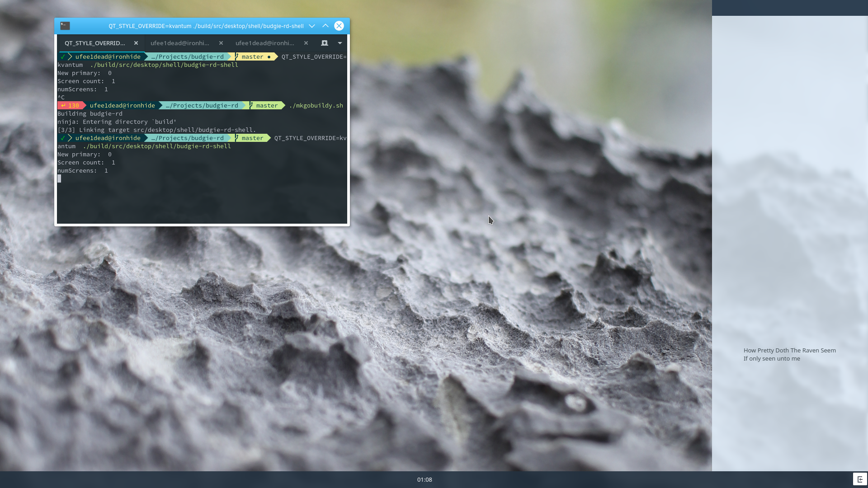Click the 01:08 clock in the bottom panel

click(x=425, y=479)
